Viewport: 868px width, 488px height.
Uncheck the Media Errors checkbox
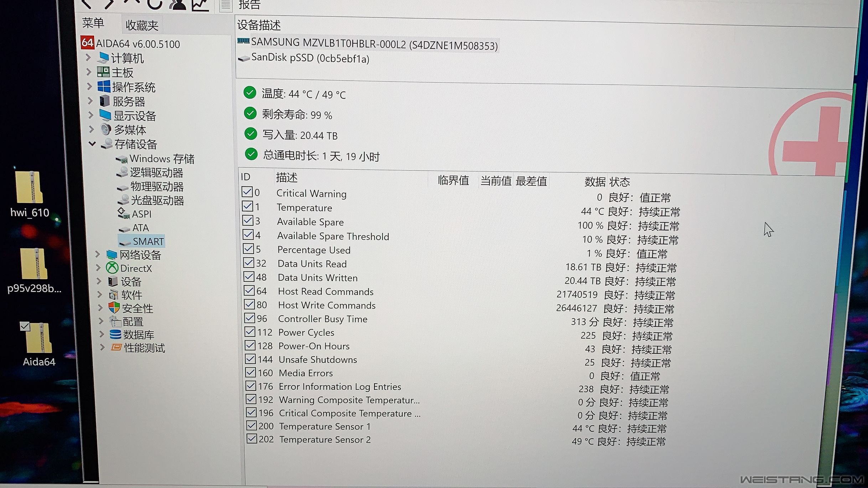pyautogui.click(x=250, y=373)
